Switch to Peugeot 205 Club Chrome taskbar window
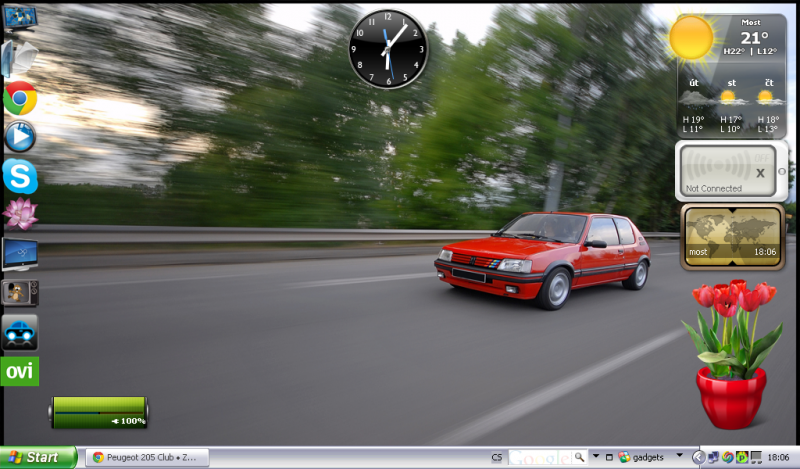This screenshot has width=800, height=469. pos(146,457)
